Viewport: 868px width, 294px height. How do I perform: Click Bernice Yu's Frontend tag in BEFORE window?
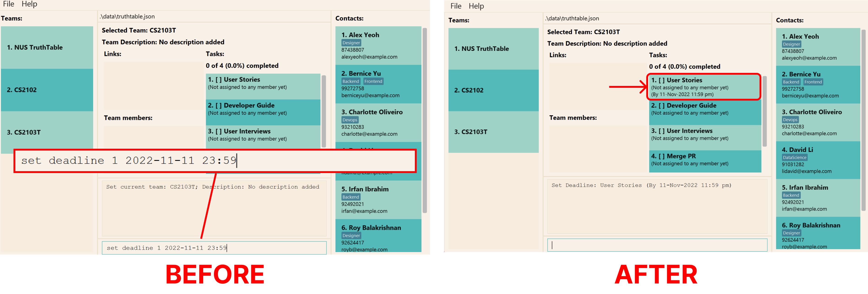373,81
